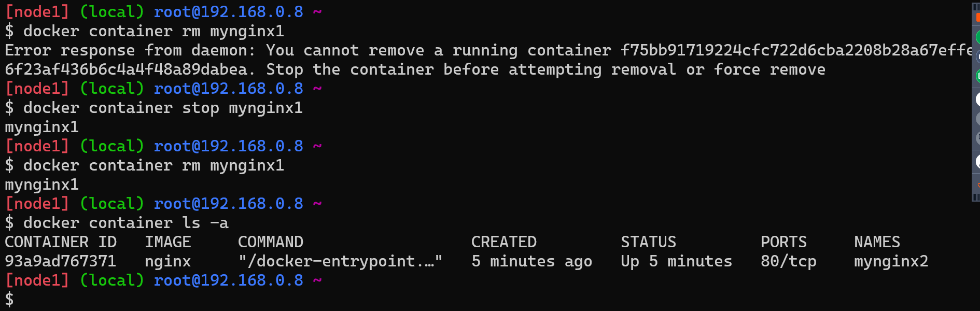The height and width of the screenshot is (311, 980).
Task: Click the container name mynginx2
Action: coord(891,261)
